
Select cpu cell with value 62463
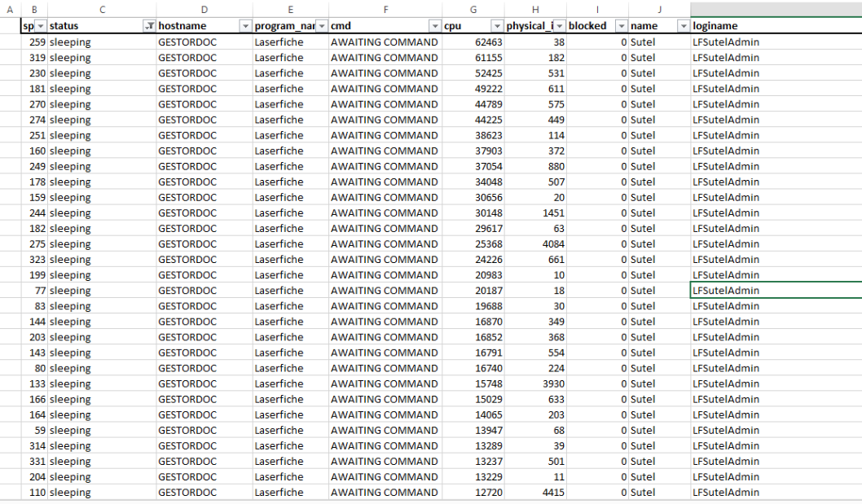(x=473, y=42)
